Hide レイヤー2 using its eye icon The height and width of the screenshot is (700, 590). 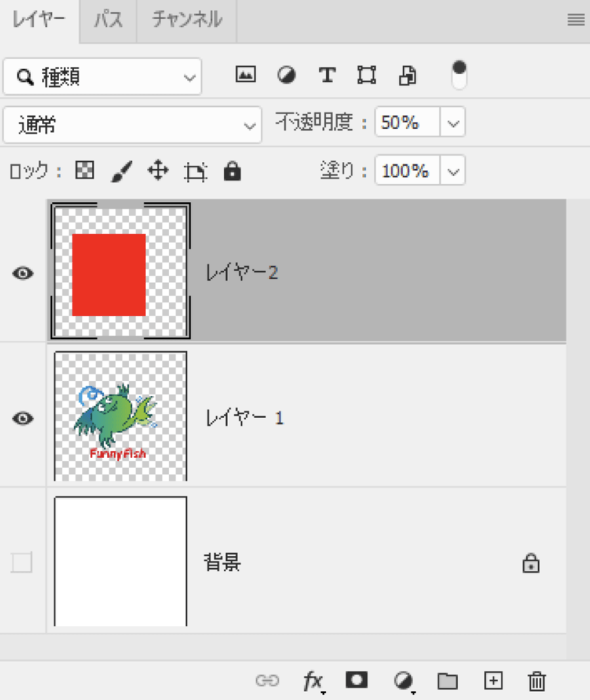[x=23, y=273]
